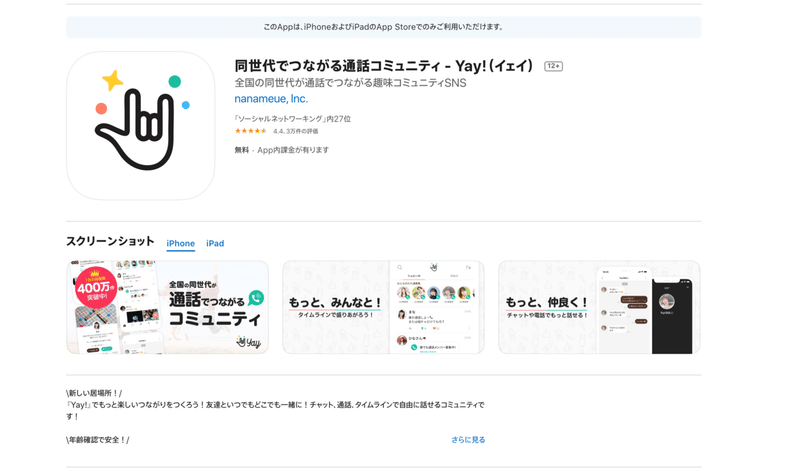This screenshot has height=468, width=800.
Task: Open the nanameue, Inc. developer link
Action: click(271, 98)
